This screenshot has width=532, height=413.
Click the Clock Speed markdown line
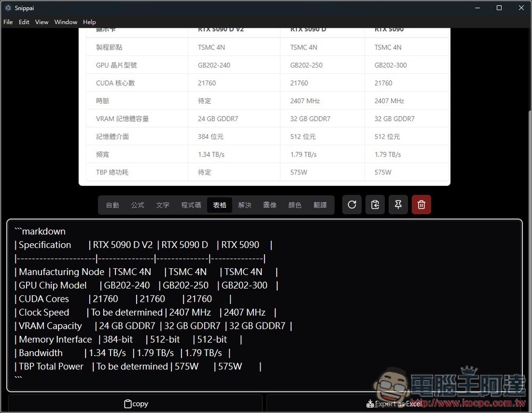click(146, 312)
